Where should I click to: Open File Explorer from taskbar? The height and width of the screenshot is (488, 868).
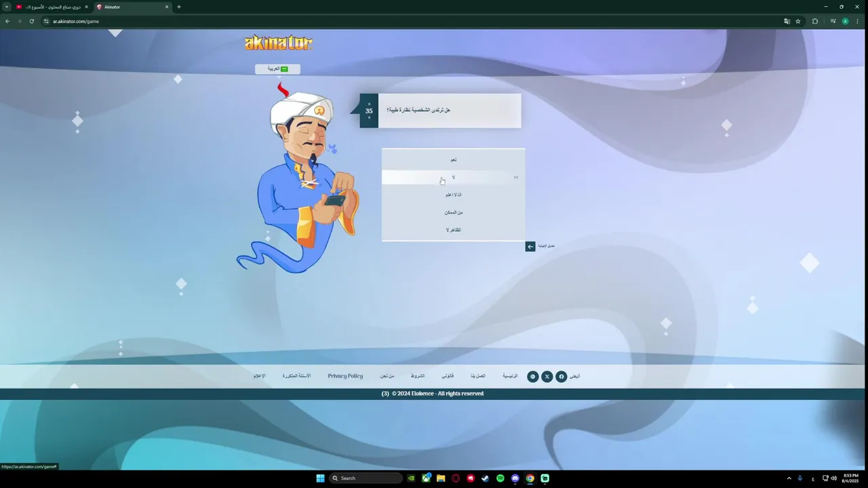[x=441, y=478]
